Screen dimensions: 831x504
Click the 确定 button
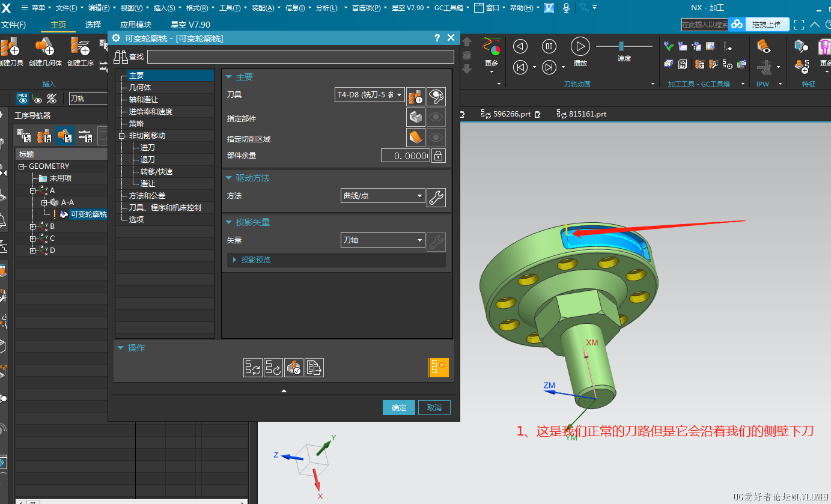(x=399, y=407)
